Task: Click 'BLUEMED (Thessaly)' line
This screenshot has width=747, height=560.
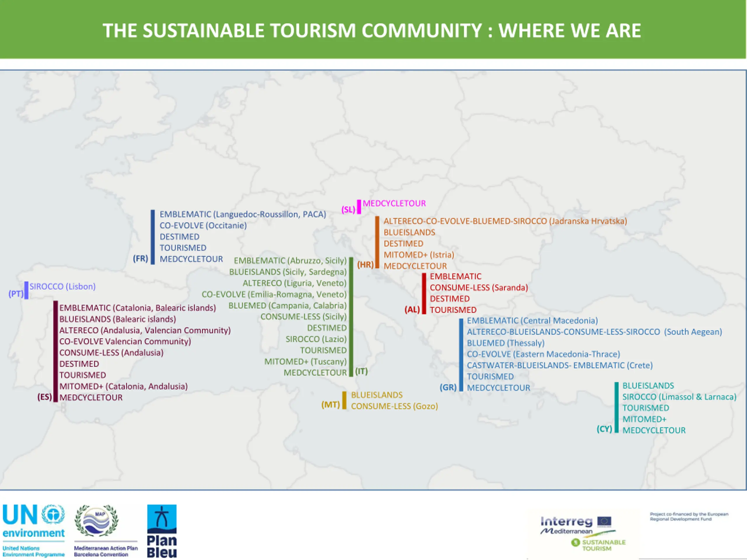Action: point(506,343)
